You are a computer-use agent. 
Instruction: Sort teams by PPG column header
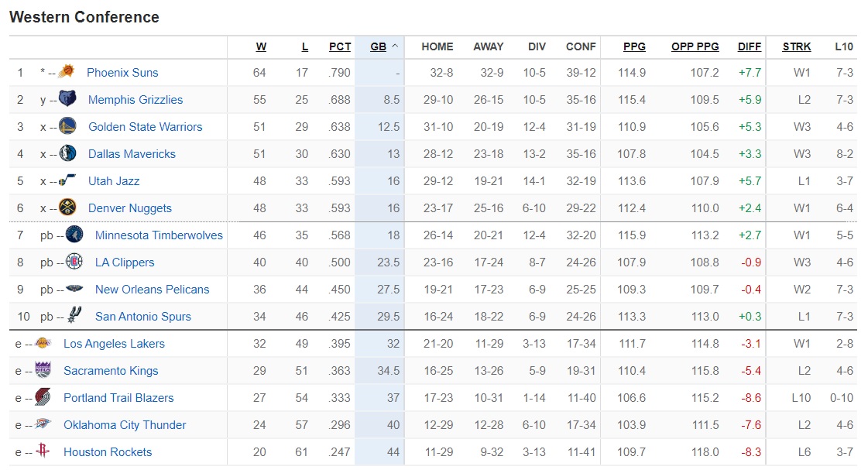634,46
